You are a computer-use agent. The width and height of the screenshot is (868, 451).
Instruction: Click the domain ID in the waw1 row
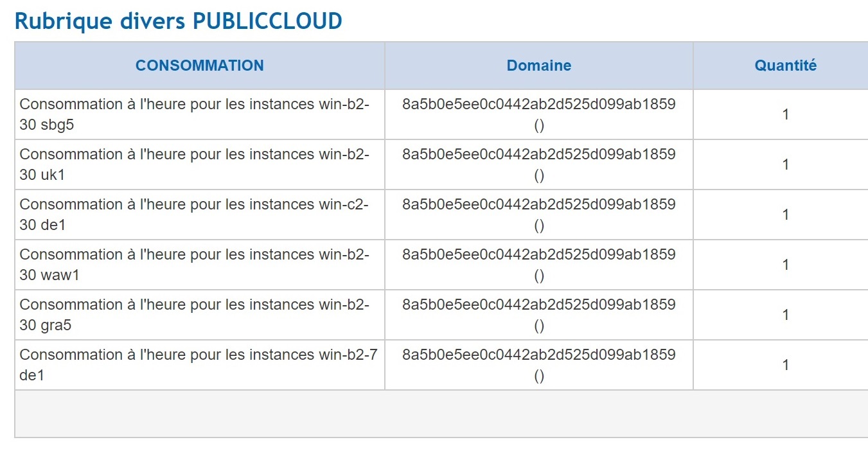click(x=538, y=255)
